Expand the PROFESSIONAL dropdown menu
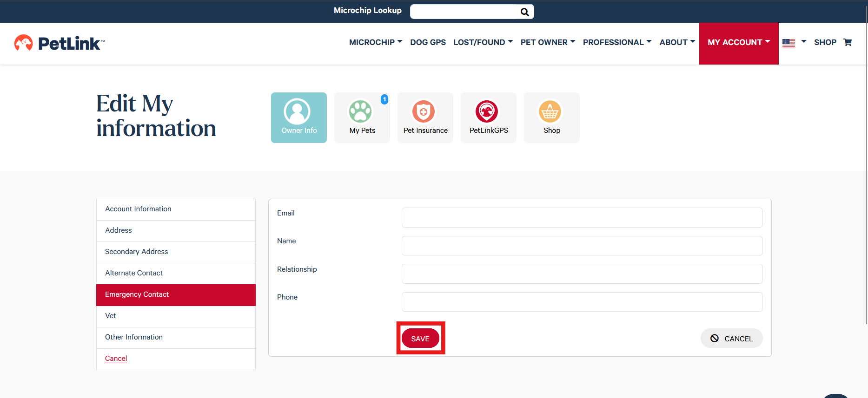Screen dimensions: 868x398 [x=617, y=42]
